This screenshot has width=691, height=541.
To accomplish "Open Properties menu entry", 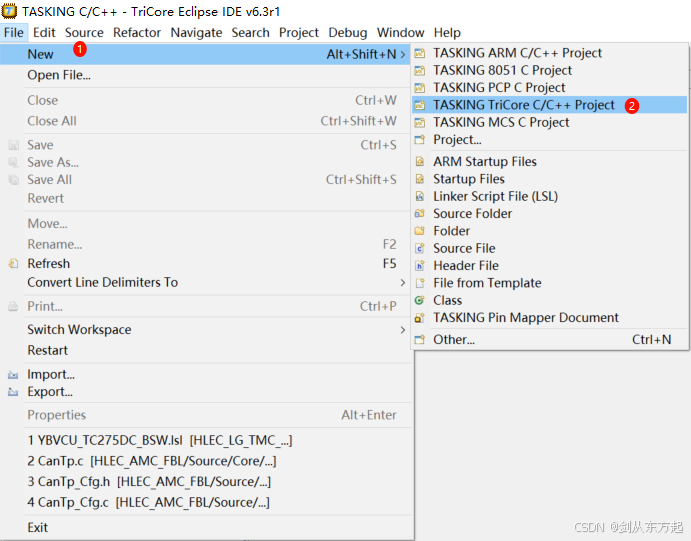I will pos(206,415).
